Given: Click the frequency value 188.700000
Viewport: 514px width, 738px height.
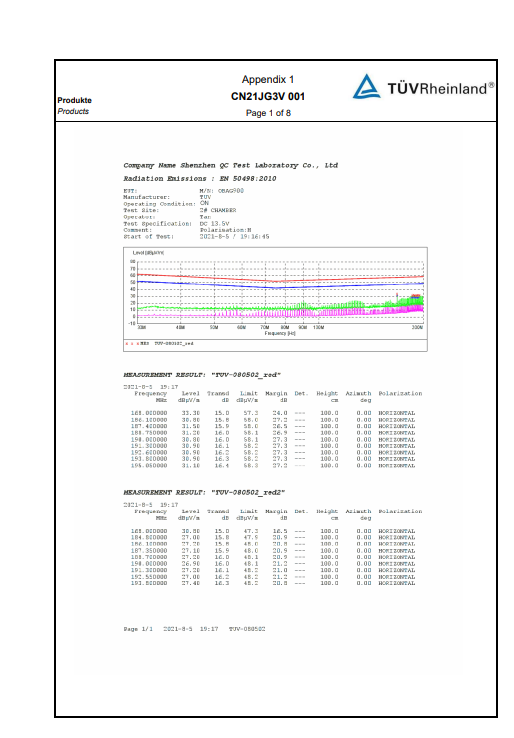Looking at the screenshot, I should (x=149, y=557).
